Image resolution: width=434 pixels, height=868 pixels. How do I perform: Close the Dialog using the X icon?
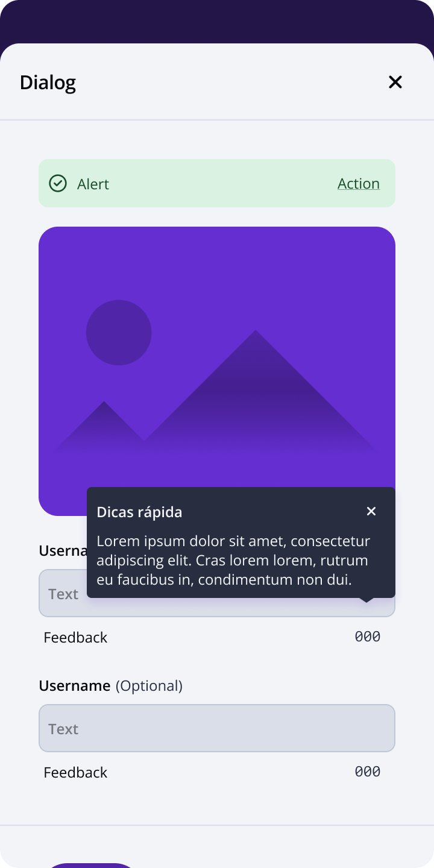pyautogui.click(x=395, y=82)
